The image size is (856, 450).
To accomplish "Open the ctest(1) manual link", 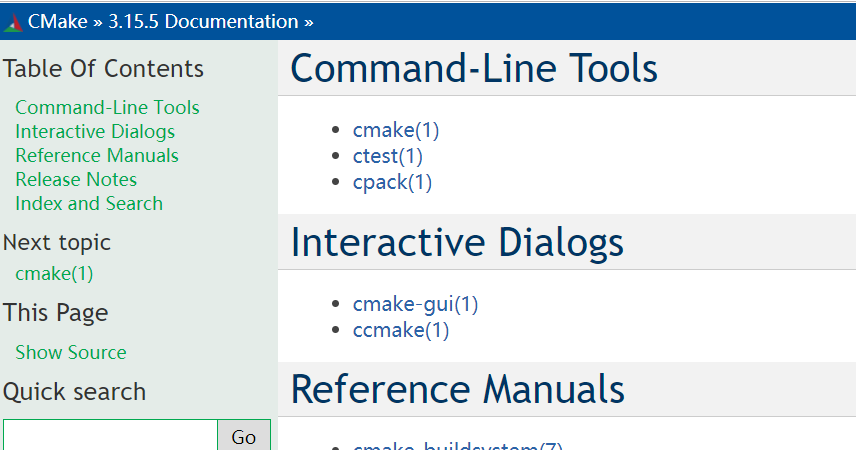I will pyautogui.click(x=388, y=157).
